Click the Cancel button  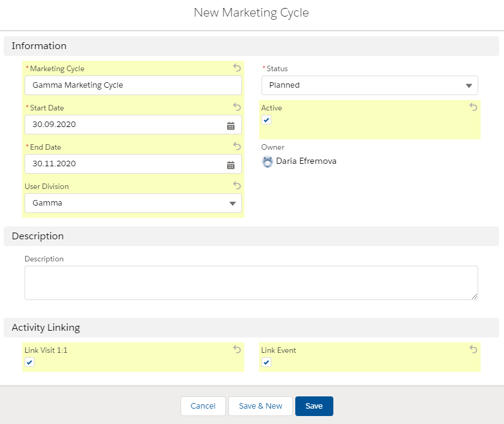coord(203,406)
